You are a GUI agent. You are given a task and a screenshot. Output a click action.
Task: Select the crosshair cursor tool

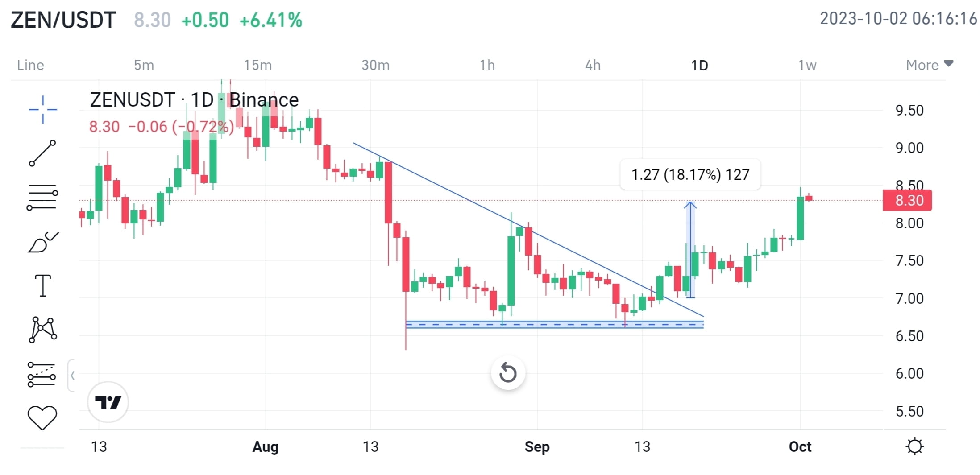[43, 109]
